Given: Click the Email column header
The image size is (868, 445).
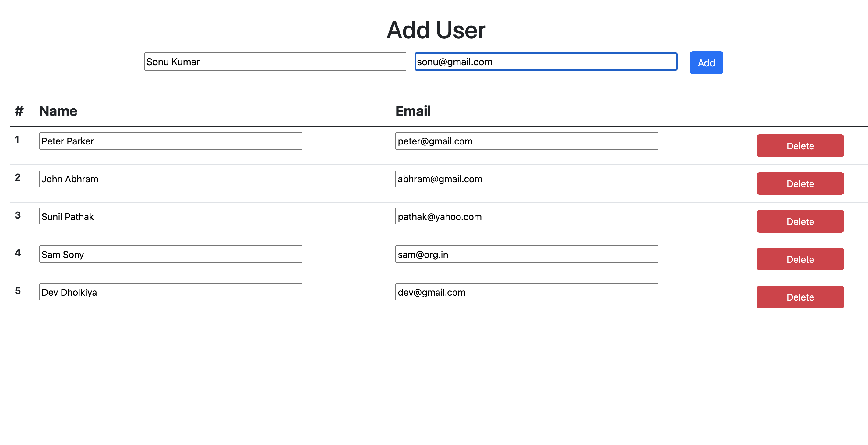Looking at the screenshot, I should tap(413, 111).
